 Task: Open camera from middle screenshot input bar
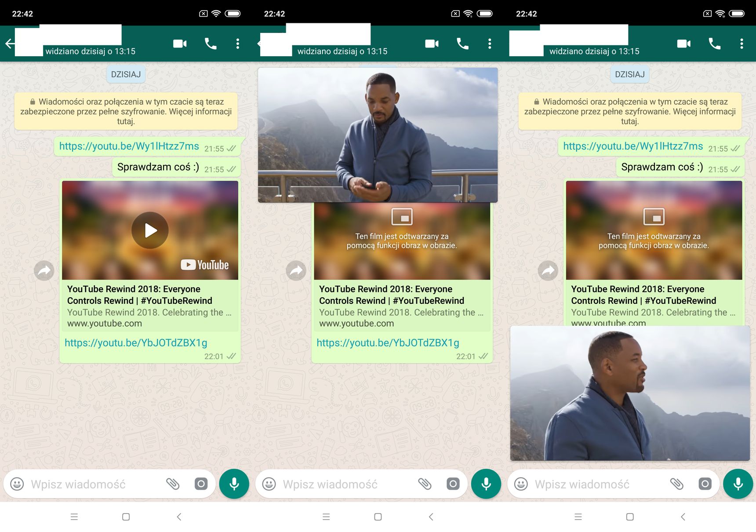[x=453, y=484]
